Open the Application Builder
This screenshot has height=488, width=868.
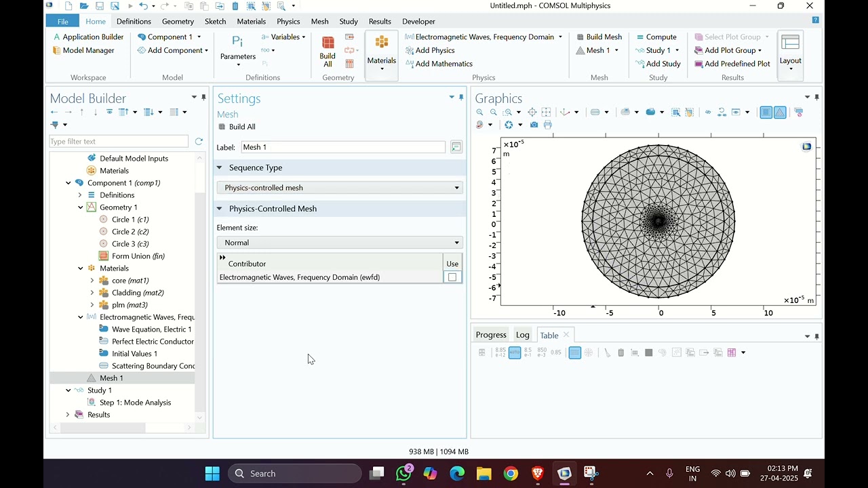(x=88, y=37)
